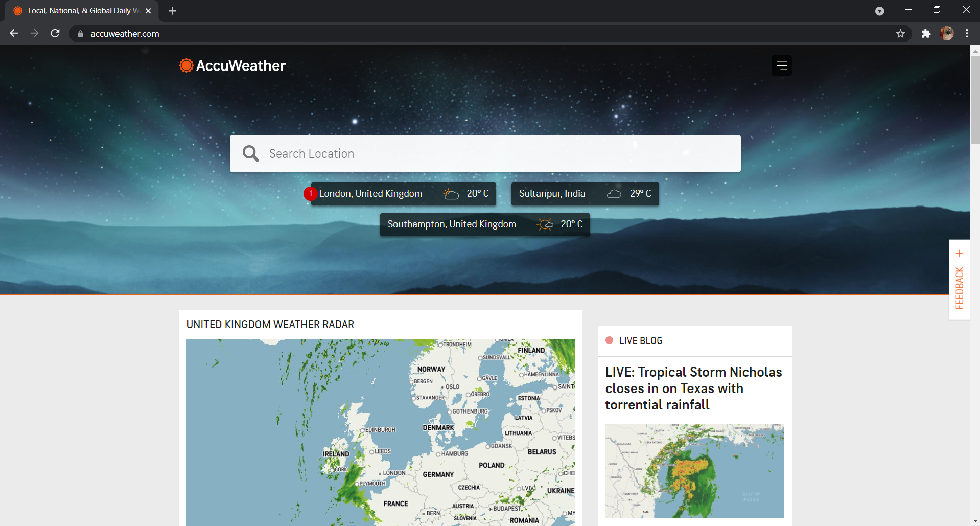Open the tab search dropdown arrow

[x=879, y=11]
